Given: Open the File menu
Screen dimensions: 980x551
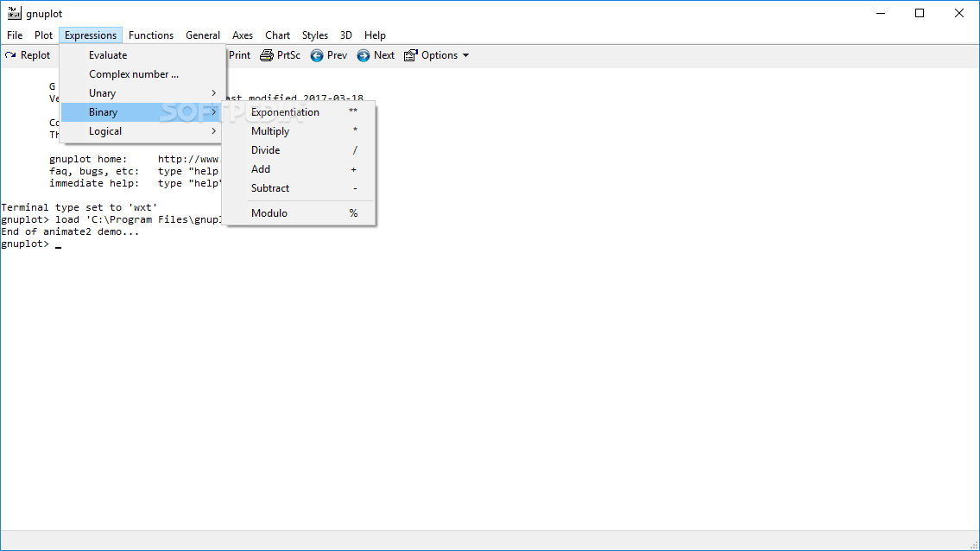Looking at the screenshot, I should point(15,35).
